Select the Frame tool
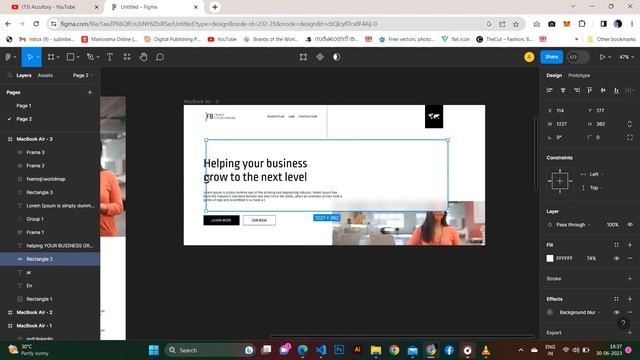 point(51,57)
